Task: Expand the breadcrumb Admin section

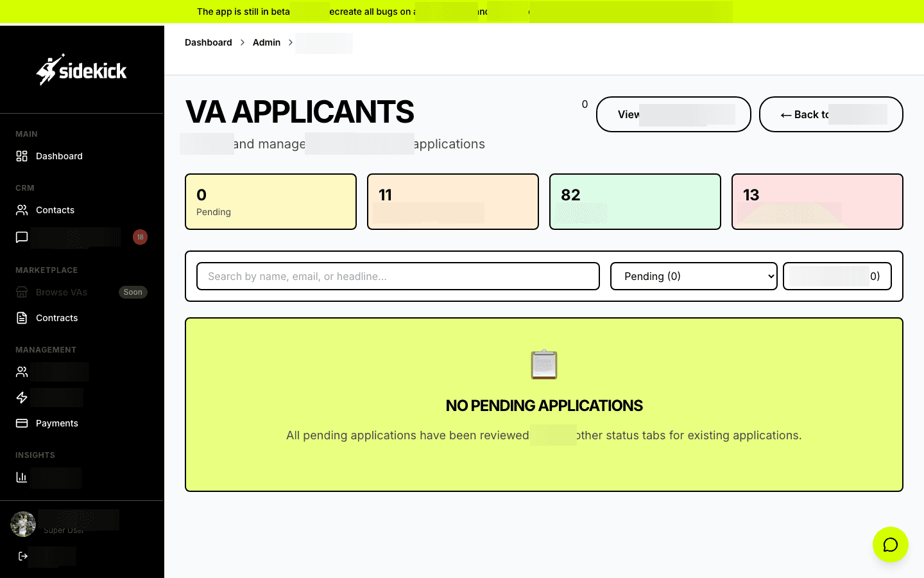Action: point(266,42)
